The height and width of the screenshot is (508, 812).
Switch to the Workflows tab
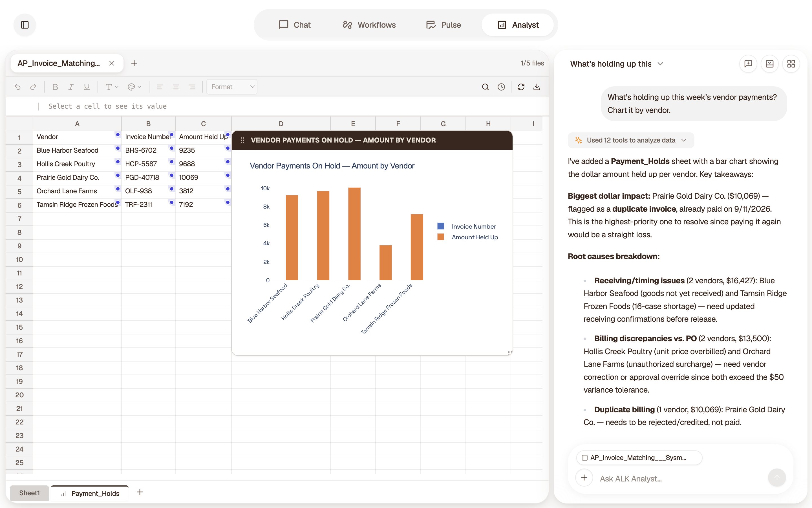[369, 25]
